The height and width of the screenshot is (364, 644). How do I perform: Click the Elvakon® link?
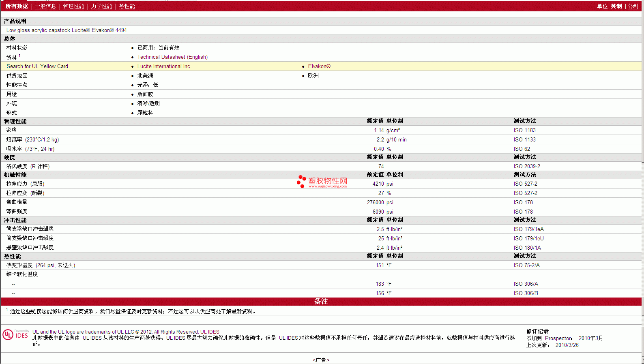coord(319,66)
